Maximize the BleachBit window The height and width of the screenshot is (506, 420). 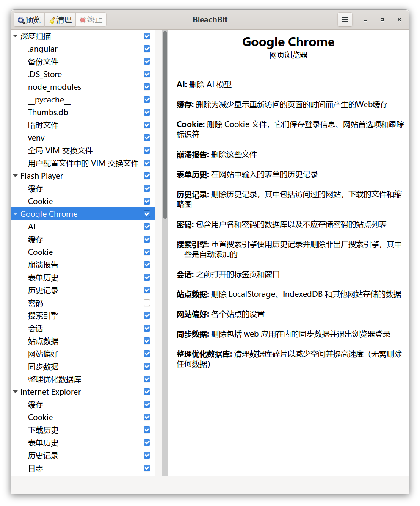coord(382,19)
